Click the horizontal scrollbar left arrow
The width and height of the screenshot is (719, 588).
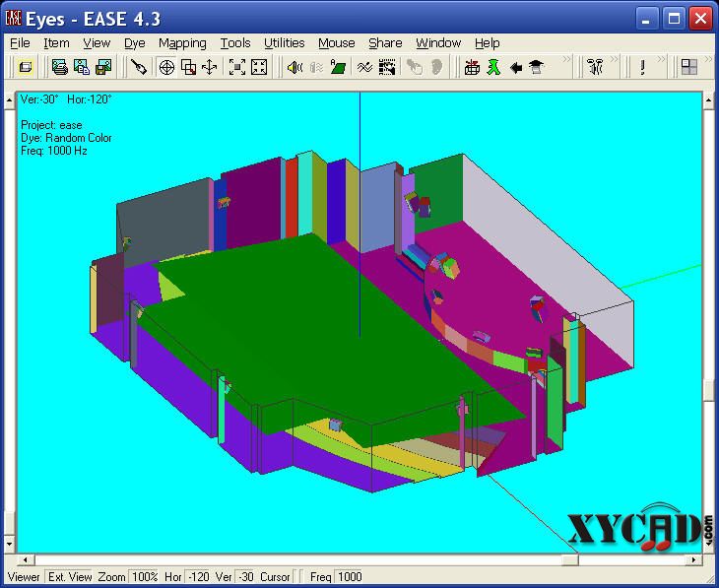click(x=26, y=559)
